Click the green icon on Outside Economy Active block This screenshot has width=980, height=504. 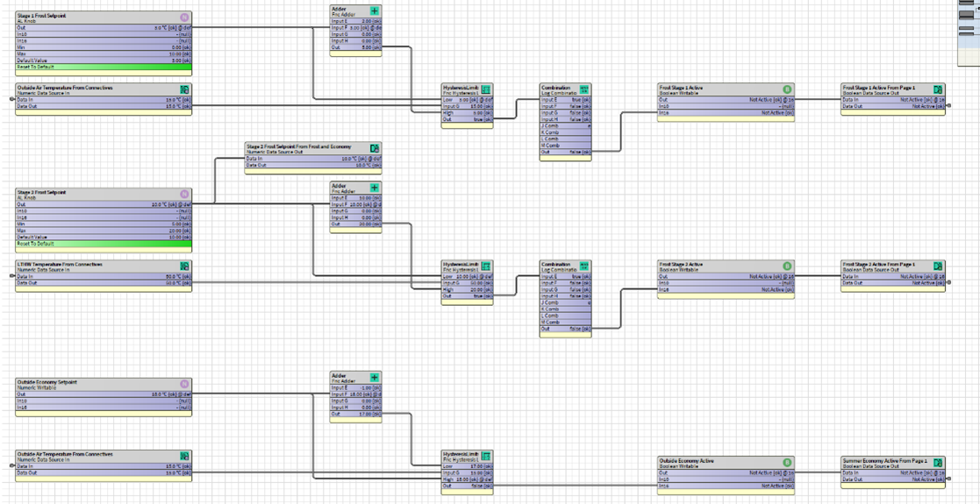click(787, 462)
